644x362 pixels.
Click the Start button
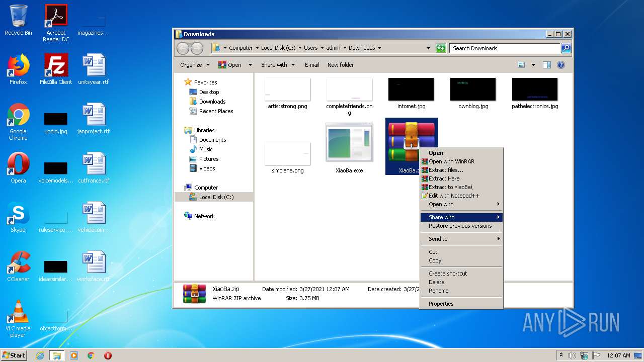14,355
